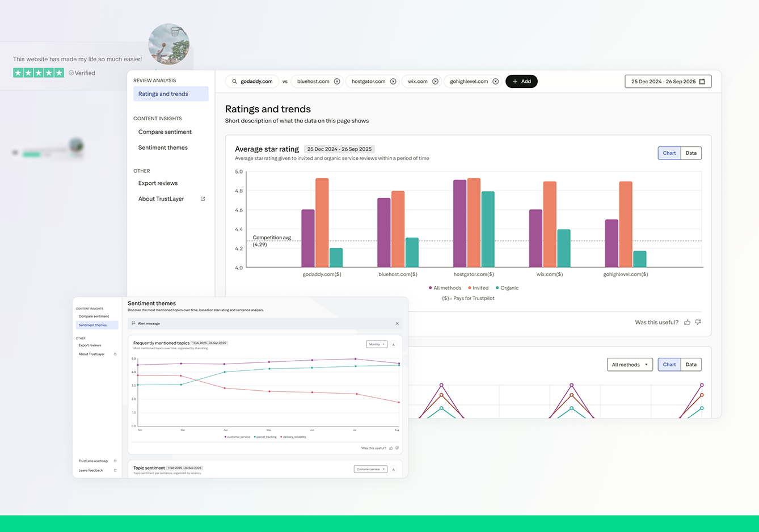Dismiss the Alert message banner
The image size is (759, 532).
397,324
